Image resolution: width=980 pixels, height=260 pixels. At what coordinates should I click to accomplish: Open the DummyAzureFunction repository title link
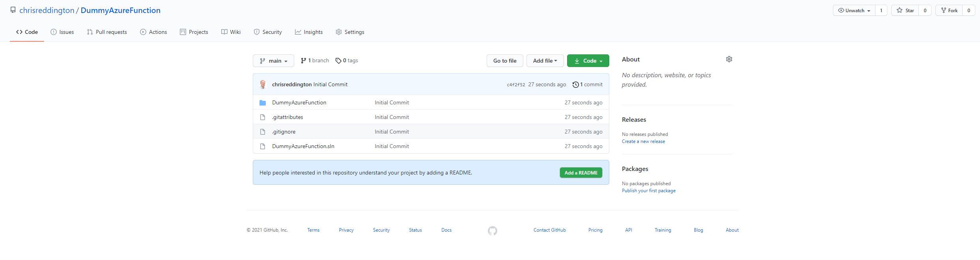pyautogui.click(x=120, y=11)
